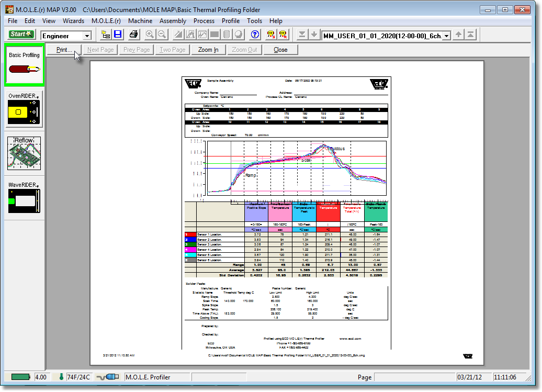Viewport: 542px width, 392px height.
Task: Open the M.O.L.E.(r) menu
Action: [x=106, y=21]
